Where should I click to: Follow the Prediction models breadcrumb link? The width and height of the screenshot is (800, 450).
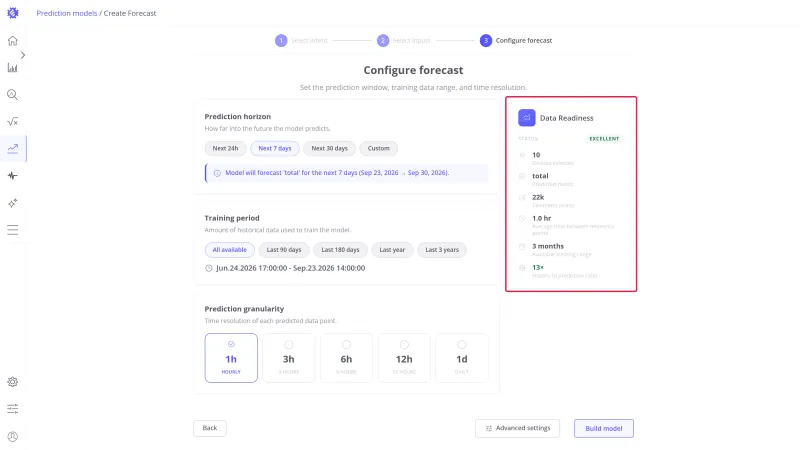[67, 13]
